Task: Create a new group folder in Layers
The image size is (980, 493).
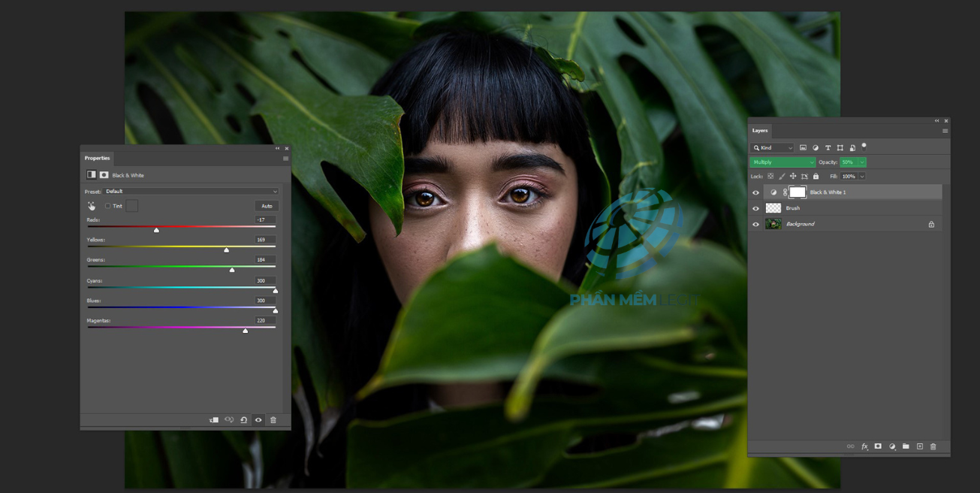Action: (906, 446)
